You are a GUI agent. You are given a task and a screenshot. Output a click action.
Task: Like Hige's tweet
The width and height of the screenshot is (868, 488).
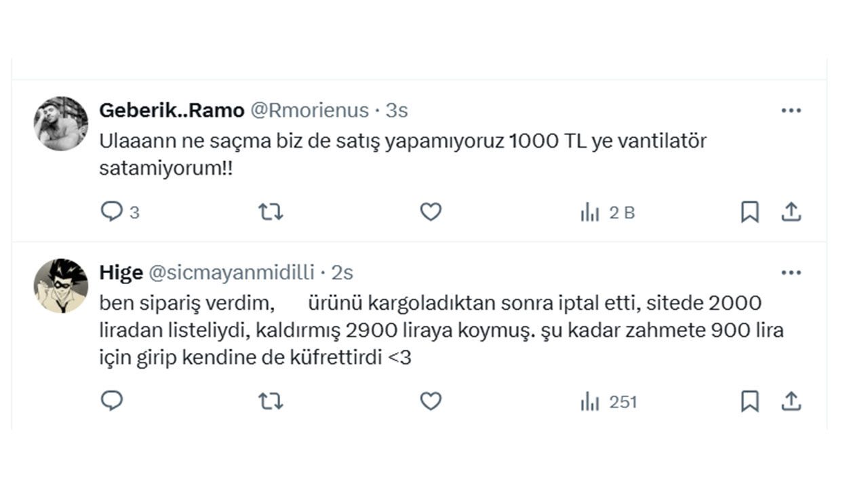pos(431,401)
